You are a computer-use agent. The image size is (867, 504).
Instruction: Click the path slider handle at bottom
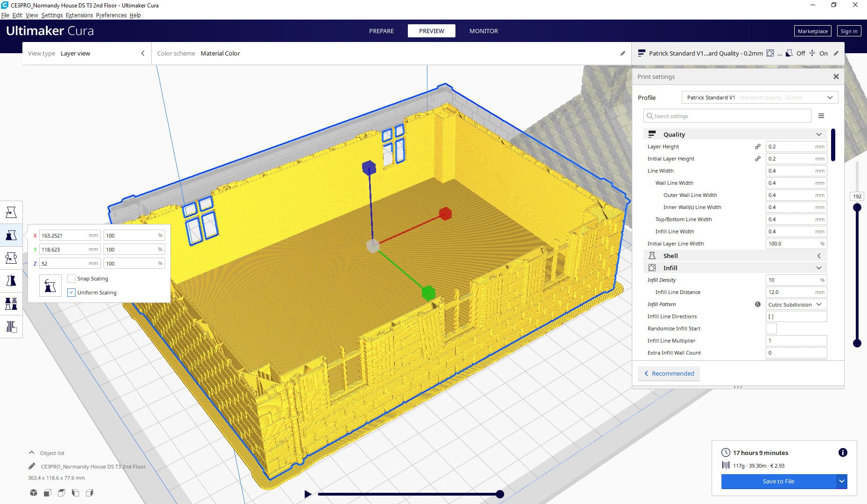pos(500,494)
